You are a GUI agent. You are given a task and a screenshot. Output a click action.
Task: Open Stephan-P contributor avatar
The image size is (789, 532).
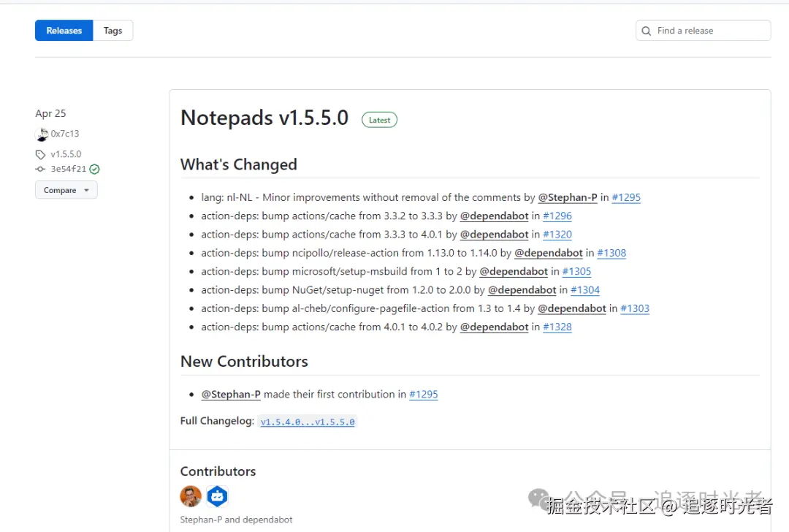[x=191, y=496]
